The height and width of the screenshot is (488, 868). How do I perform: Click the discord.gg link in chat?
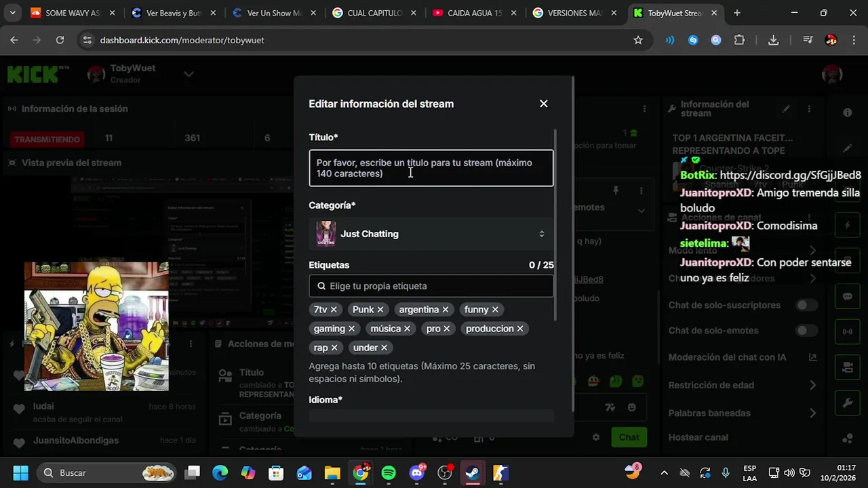791,175
